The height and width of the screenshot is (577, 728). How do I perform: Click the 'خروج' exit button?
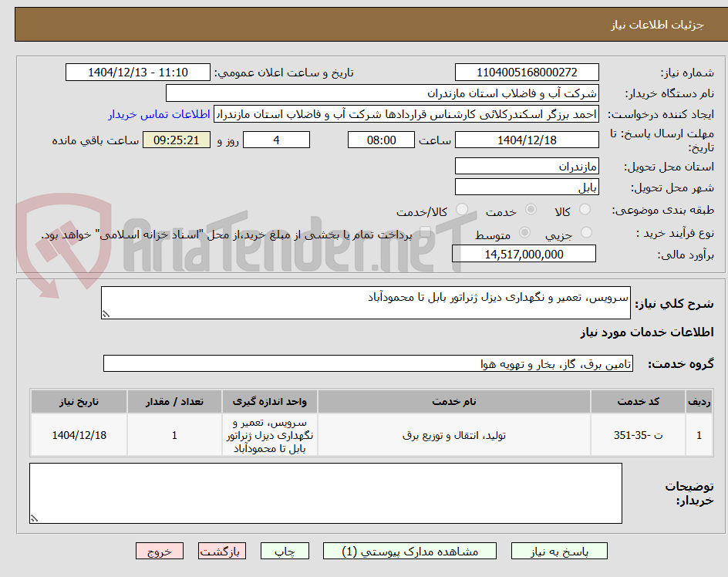pyautogui.click(x=159, y=552)
